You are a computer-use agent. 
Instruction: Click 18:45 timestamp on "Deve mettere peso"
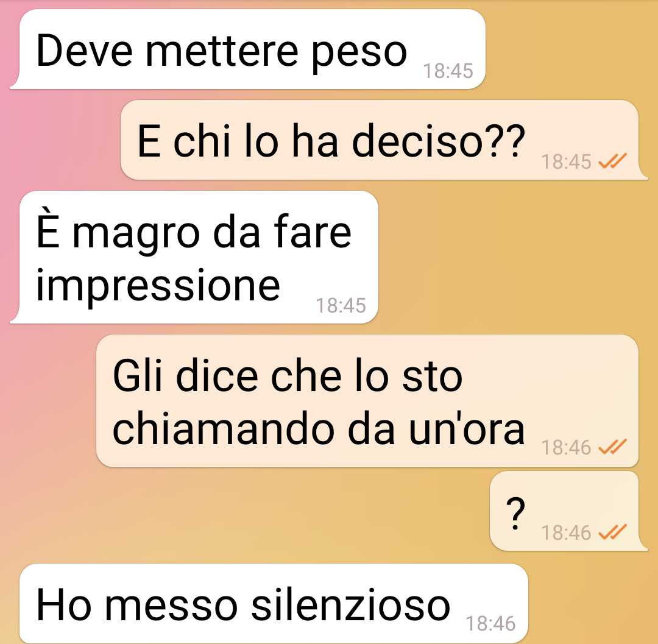point(448,71)
